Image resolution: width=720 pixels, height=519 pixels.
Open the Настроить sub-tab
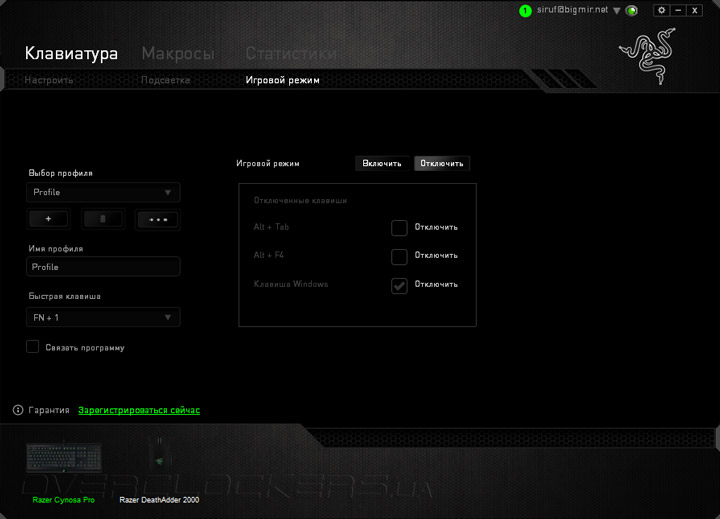pos(49,80)
